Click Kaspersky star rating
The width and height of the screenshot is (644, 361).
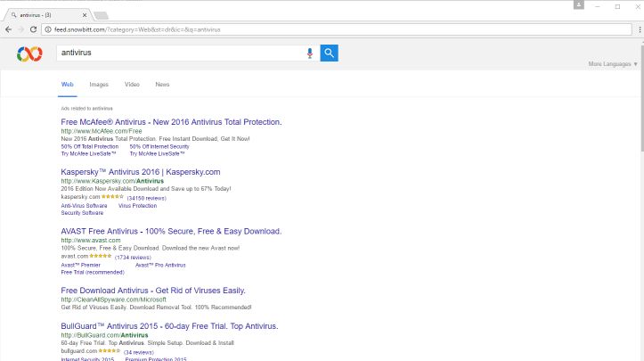112,196
